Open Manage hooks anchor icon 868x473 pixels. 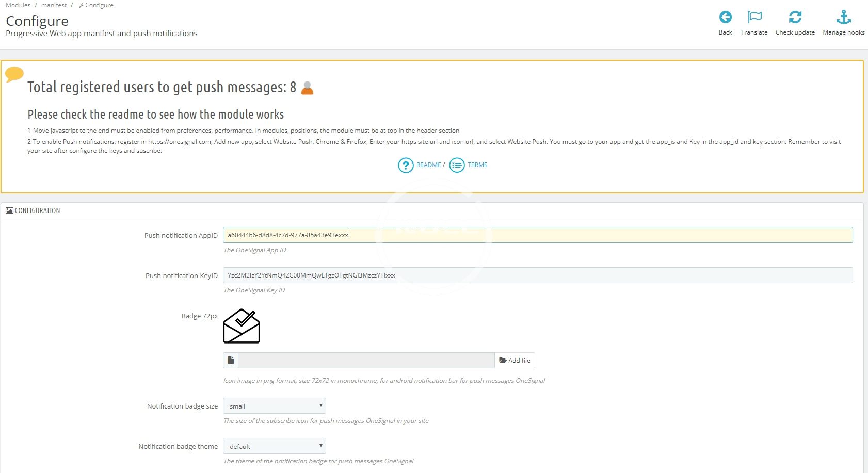[x=843, y=18]
